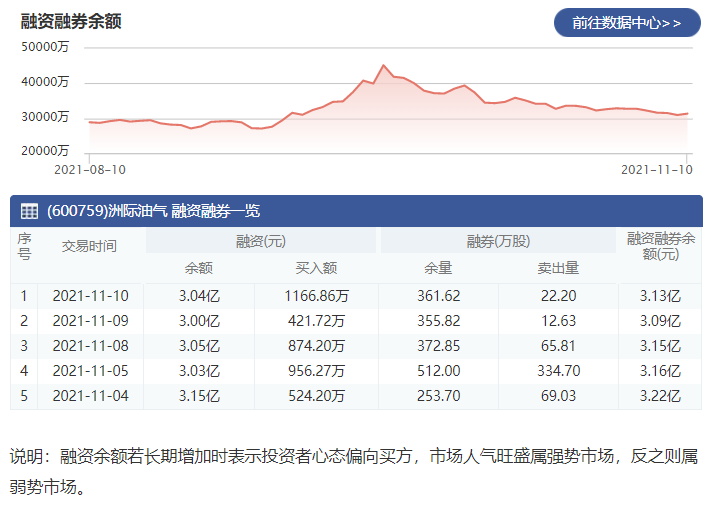Image resolution: width=720 pixels, height=505 pixels.
Task: Click the 334.70 sell volume cell
Action: point(559,370)
